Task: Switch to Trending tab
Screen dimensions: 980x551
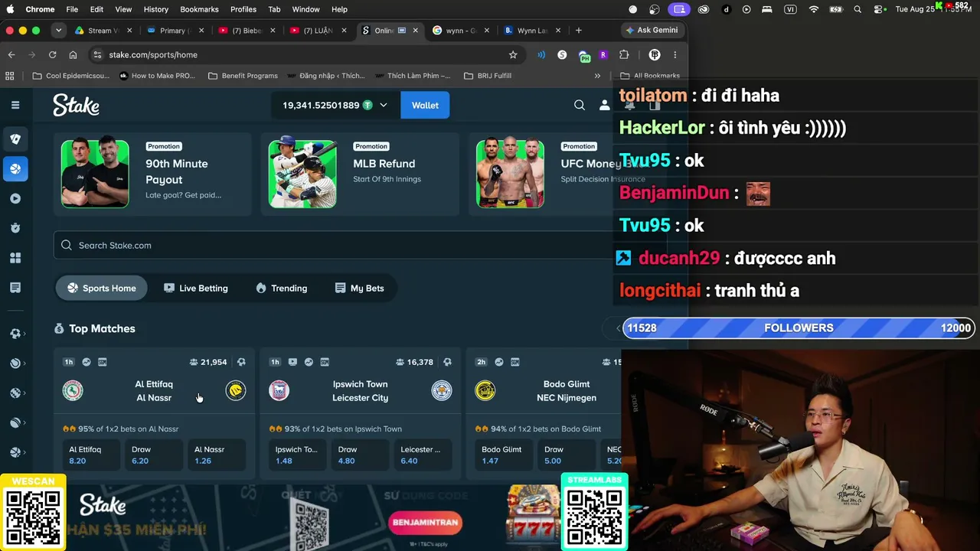Action: (x=281, y=289)
